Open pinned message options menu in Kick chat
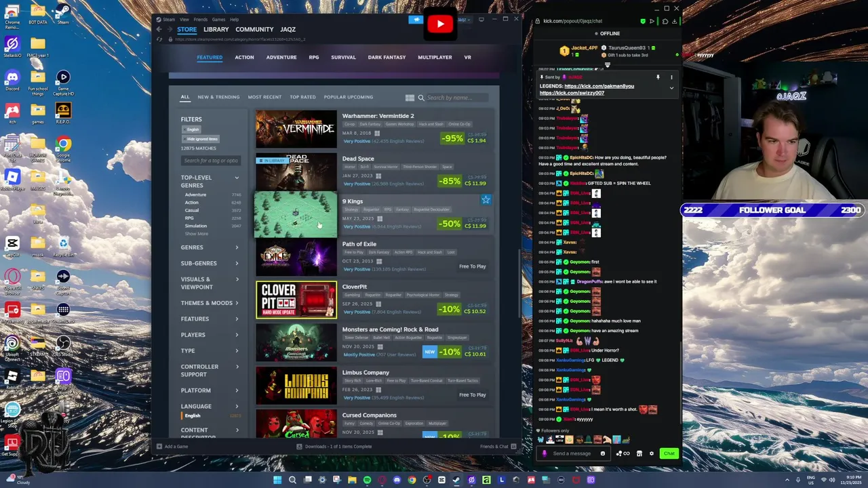 point(671,77)
